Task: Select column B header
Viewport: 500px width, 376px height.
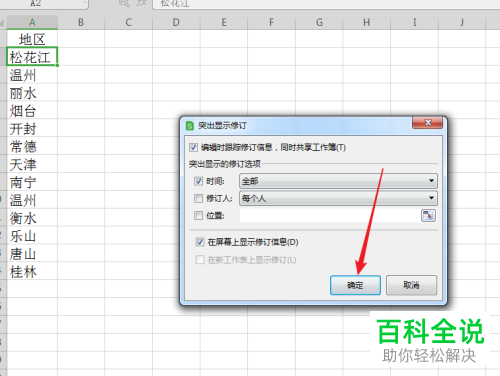Action: 81,22
